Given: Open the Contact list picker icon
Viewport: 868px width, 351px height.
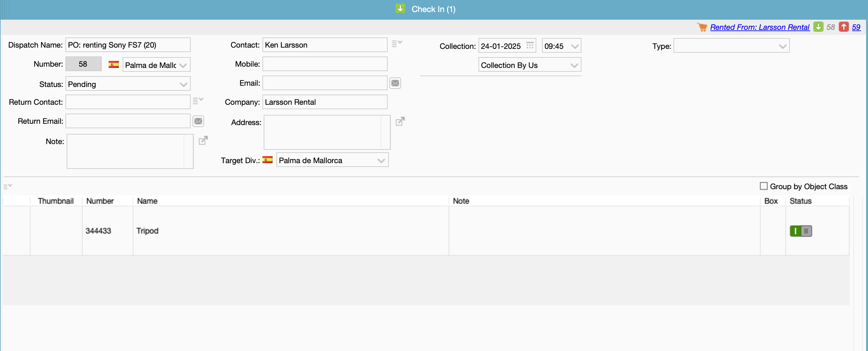Looking at the screenshot, I should (x=397, y=43).
